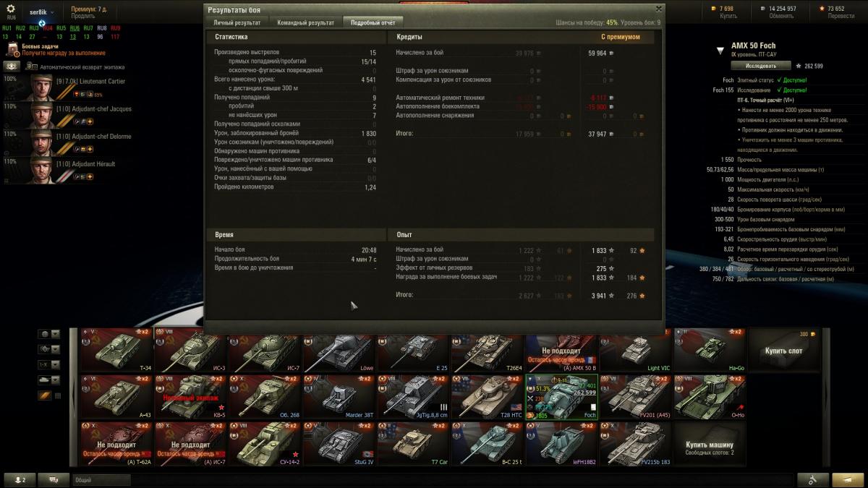Open the Боевые задачи missions icon

pos(12,49)
